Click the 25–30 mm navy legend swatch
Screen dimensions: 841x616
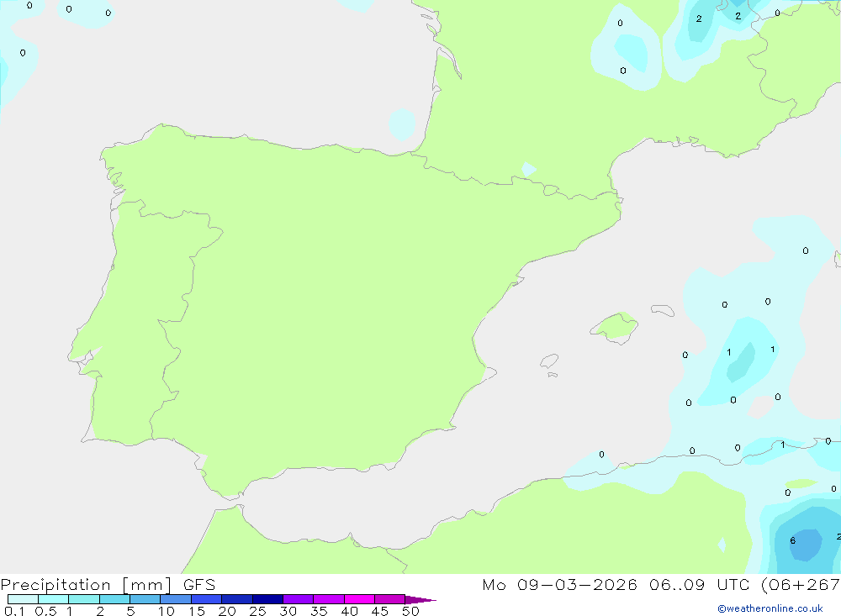267,599
